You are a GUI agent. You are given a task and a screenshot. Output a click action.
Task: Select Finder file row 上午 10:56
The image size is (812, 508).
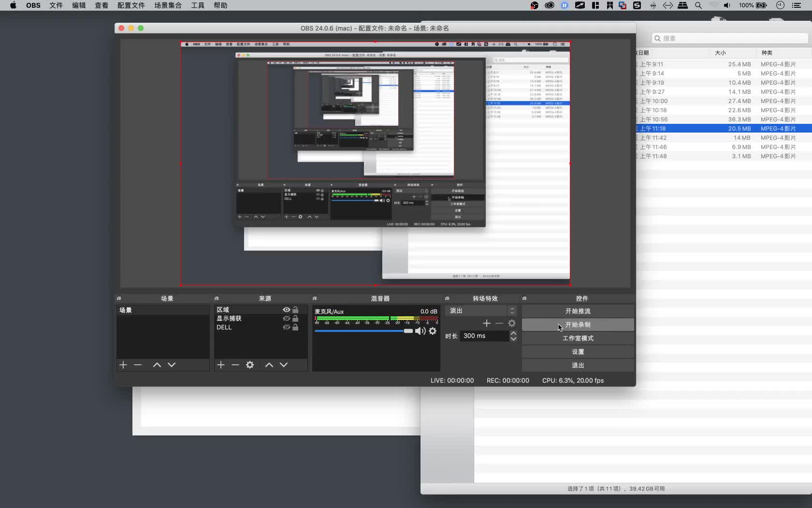tap(724, 120)
